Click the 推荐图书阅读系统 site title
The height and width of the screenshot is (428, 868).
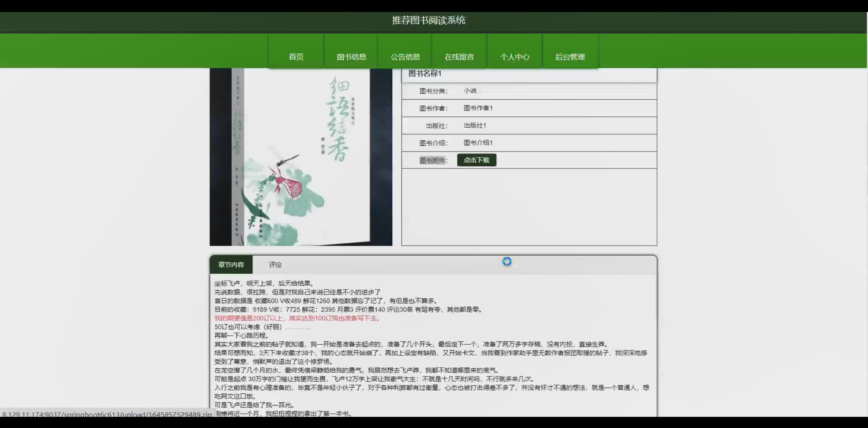pyautogui.click(x=428, y=20)
